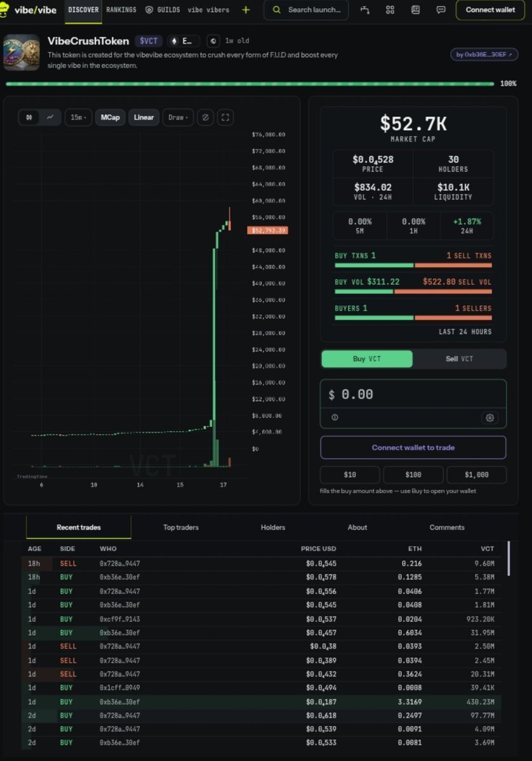The width and height of the screenshot is (532, 761).
Task: Switch to Sell VCT mode
Action: [x=459, y=359]
